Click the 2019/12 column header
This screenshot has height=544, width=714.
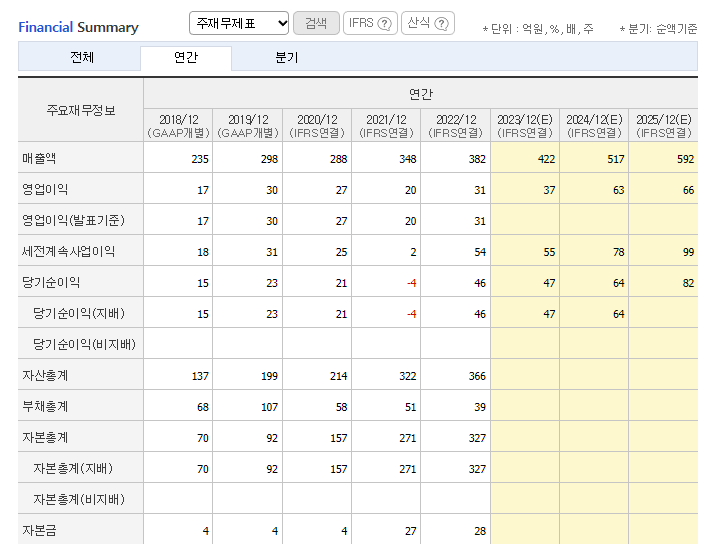pos(248,126)
